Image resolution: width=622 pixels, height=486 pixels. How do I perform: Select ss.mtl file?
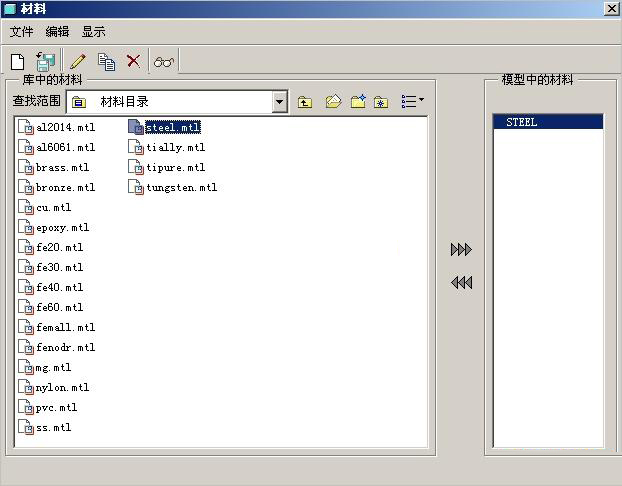click(45, 427)
